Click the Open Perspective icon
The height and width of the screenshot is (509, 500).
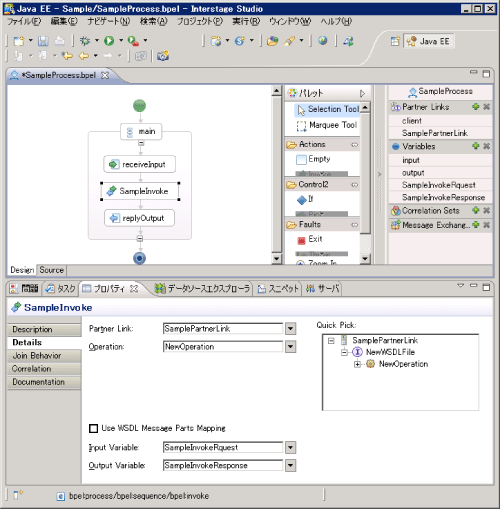[395, 41]
